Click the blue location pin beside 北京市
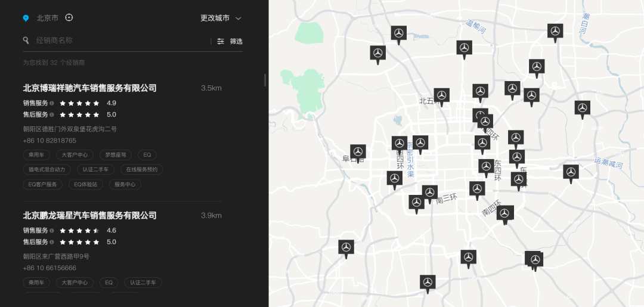Image resolution: width=644 pixels, height=307 pixels. pos(26,18)
